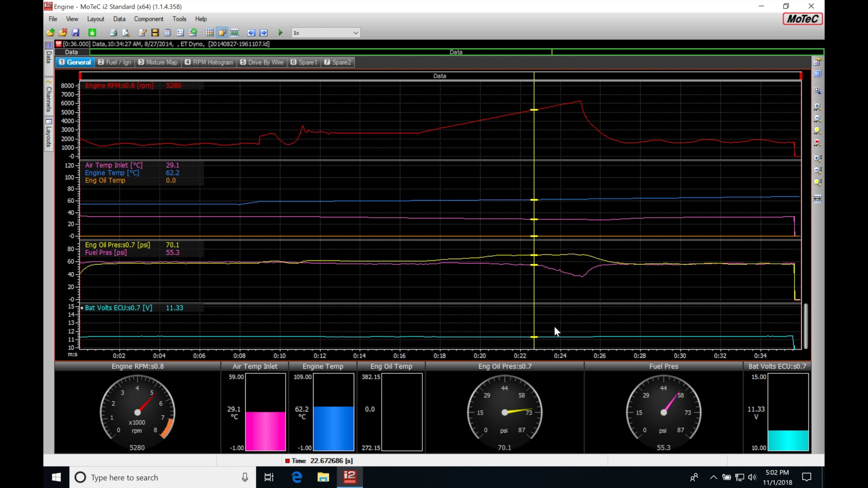Open print preview from the toolbar

pos(126,32)
